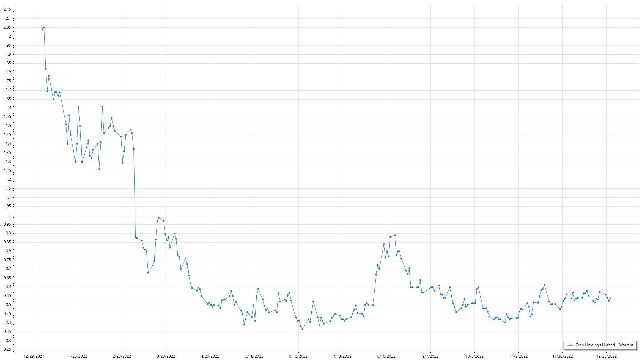Click the August peak data point near 0.89
644x362 pixels.
pyautogui.click(x=395, y=235)
